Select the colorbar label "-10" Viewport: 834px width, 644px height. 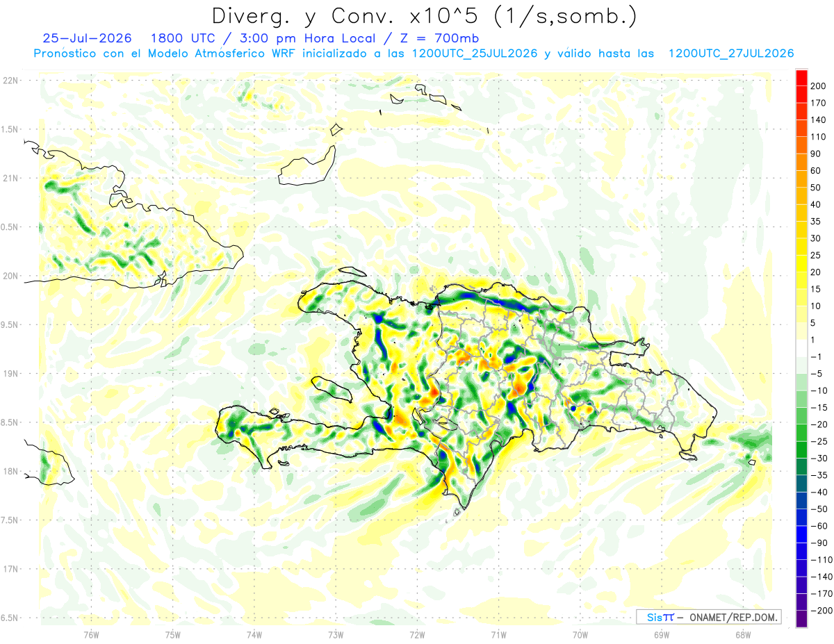[819, 390]
